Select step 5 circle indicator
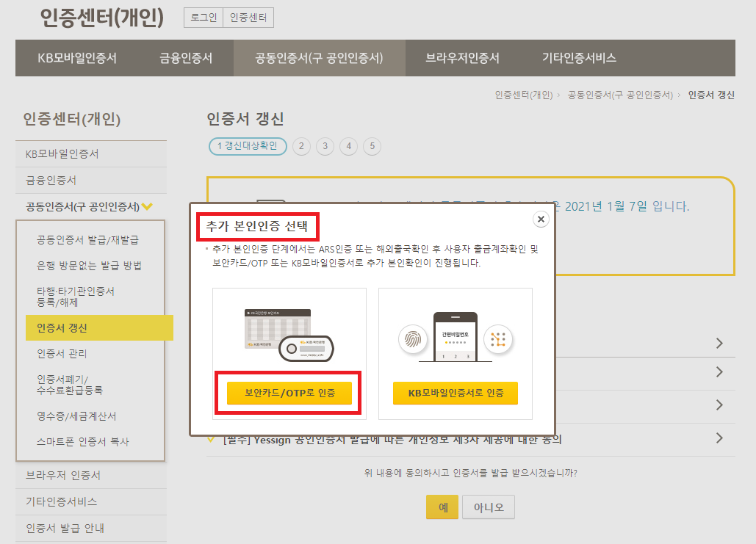This screenshot has height=544, width=756. pyautogui.click(x=372, y=146)
